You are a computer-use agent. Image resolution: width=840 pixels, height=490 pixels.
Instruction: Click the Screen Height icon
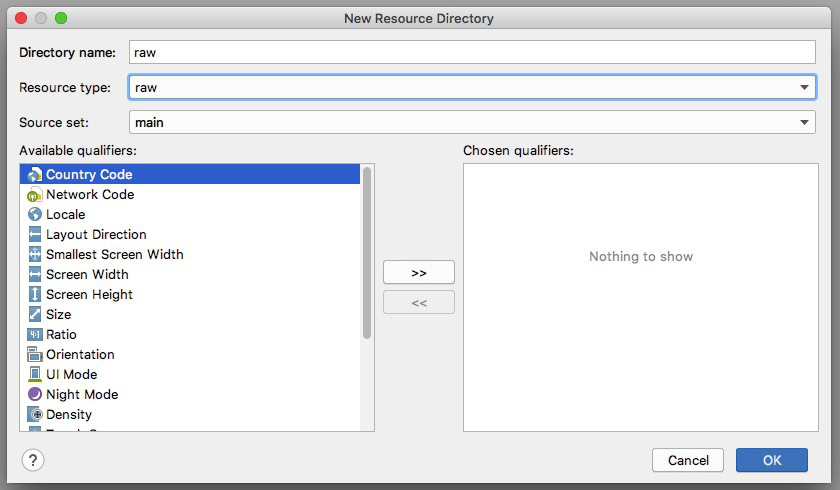(34, 295)
